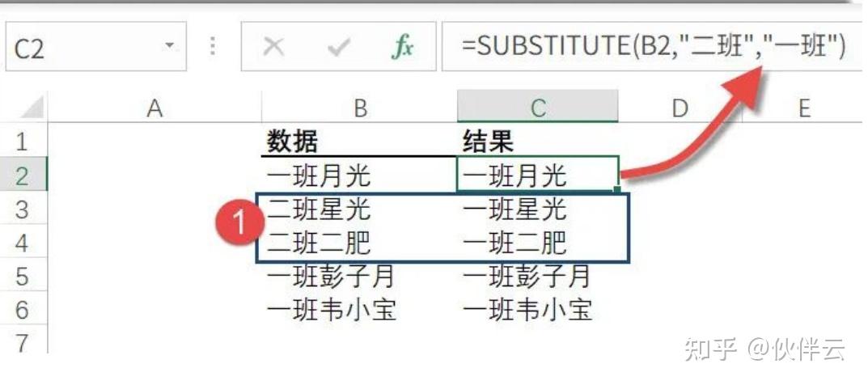
Task: Click the fill handle of cell C2
Action: [619, 192]
